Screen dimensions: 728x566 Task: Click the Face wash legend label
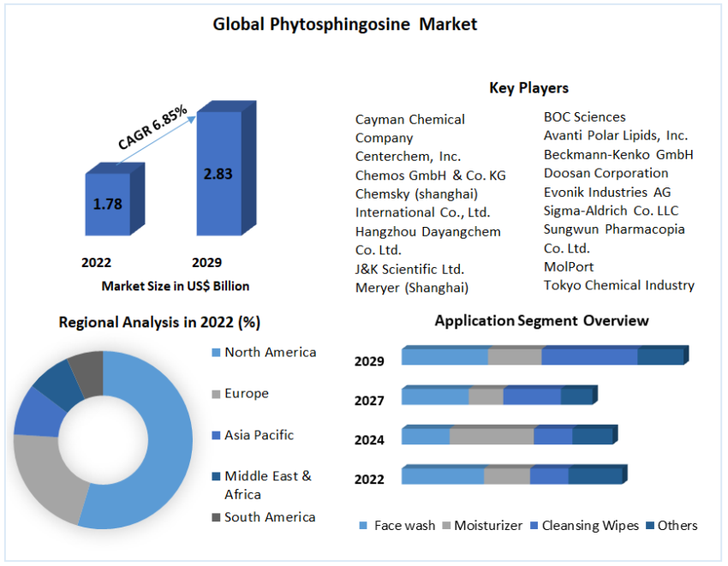404,526
